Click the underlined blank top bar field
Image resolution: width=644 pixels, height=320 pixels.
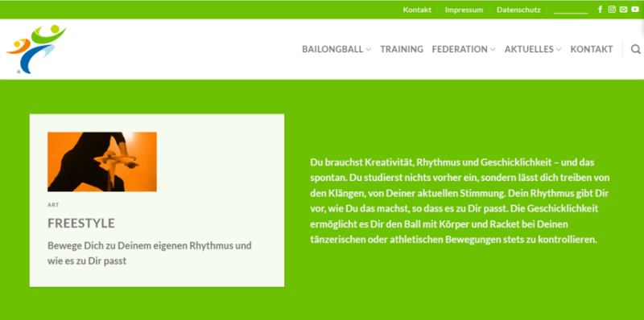(x=571, y=10)
